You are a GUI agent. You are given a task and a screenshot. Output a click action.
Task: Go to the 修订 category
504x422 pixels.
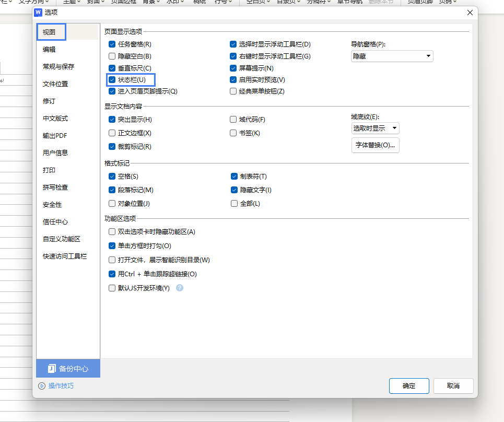49,101
